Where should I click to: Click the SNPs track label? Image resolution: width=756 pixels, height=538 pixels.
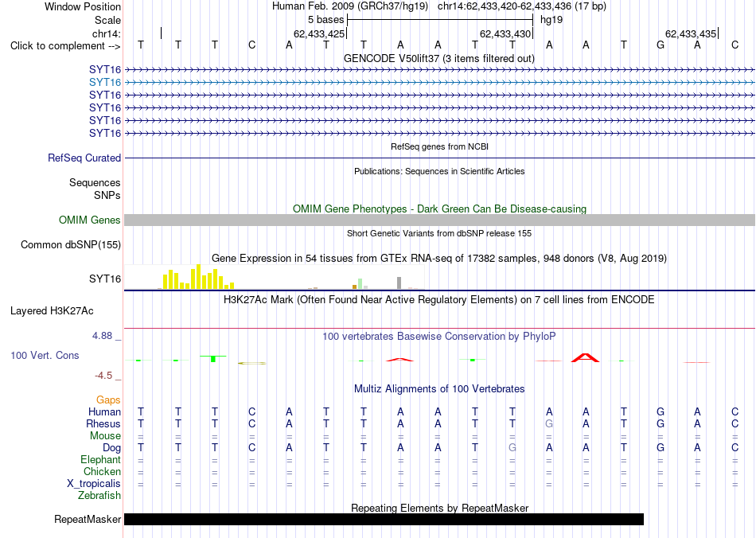[x=107, y=195]
